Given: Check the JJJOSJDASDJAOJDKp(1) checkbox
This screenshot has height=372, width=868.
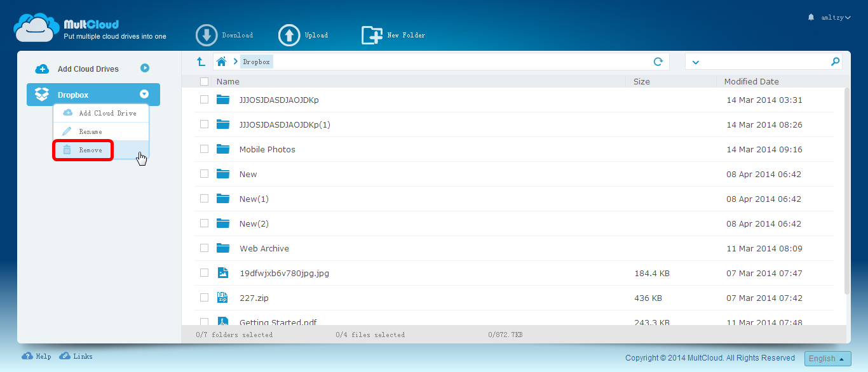Looking at the screenshot, I should (204, 124).
